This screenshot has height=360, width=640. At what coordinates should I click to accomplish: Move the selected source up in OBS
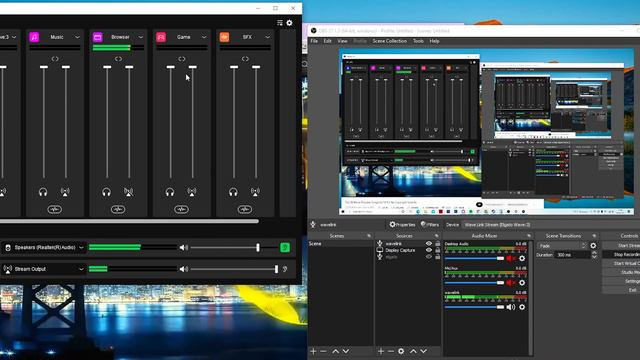point(413,351)
